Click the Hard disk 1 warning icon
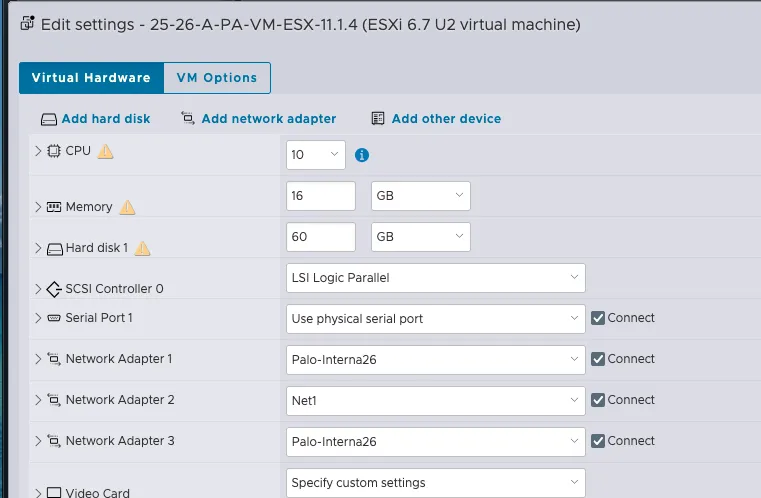761x498 pixels. point(143,248)
